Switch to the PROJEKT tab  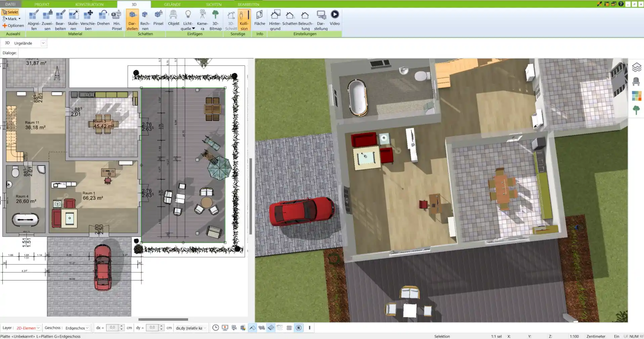[x=42, y=4]
